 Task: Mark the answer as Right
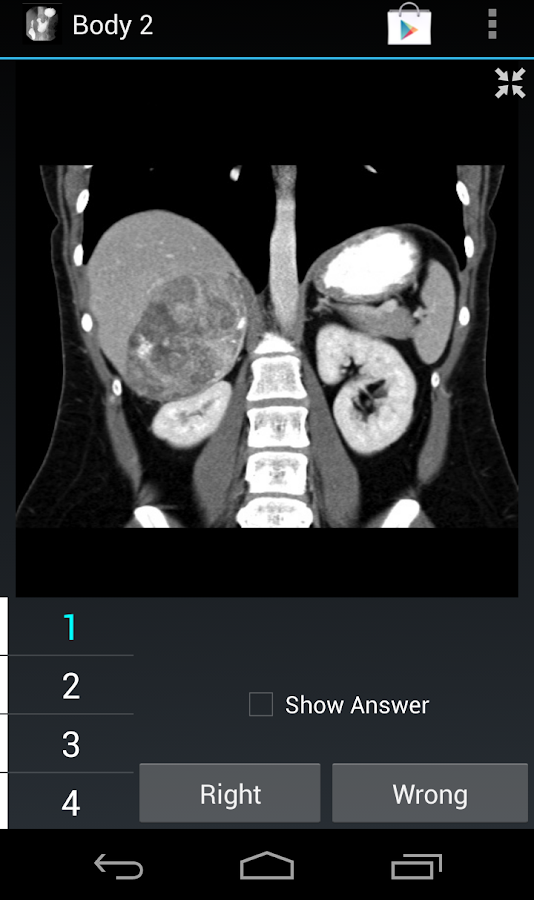(x=230, y=793)
